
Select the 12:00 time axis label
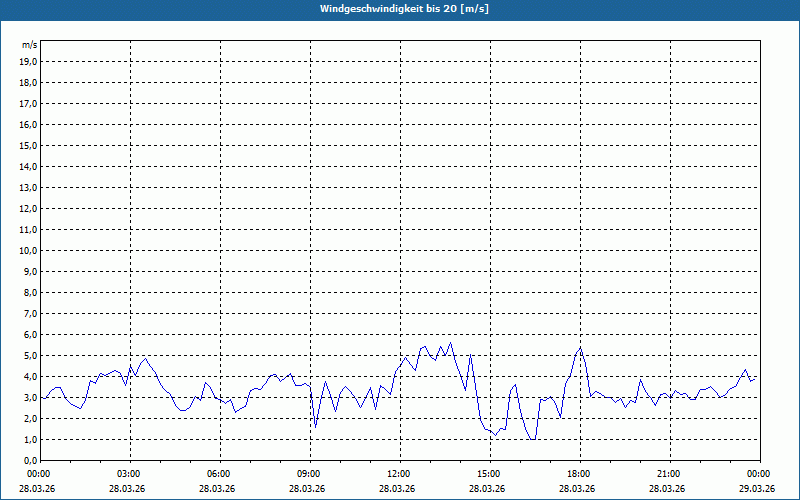[399, 474]
